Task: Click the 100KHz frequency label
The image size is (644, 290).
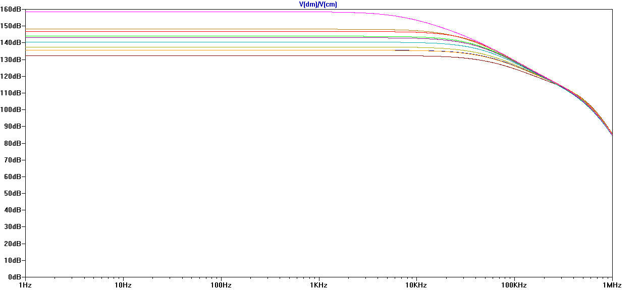Action: click(515, 285)
